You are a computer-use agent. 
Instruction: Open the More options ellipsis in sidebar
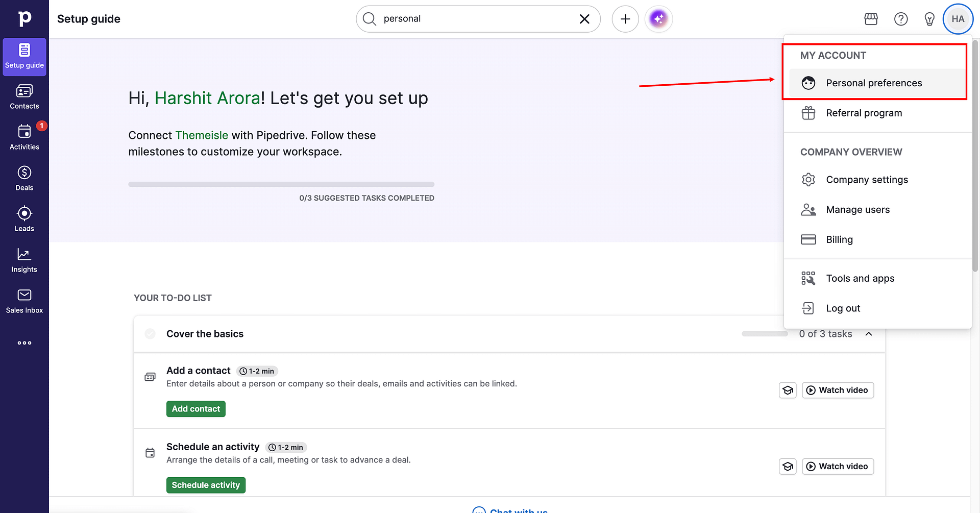[24, 343]
